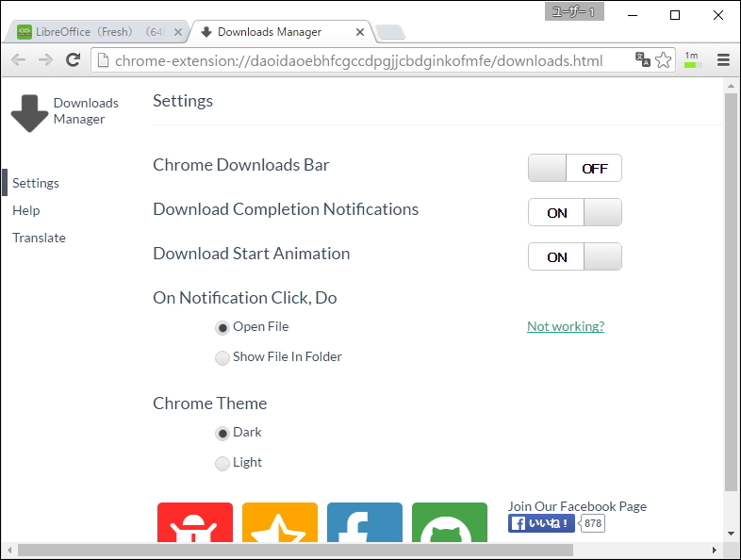Image resolution: width=741 pixels, height=560 pixels.
Task: Click the horizontal scrollbar thumb
Action: click(296, 550)
